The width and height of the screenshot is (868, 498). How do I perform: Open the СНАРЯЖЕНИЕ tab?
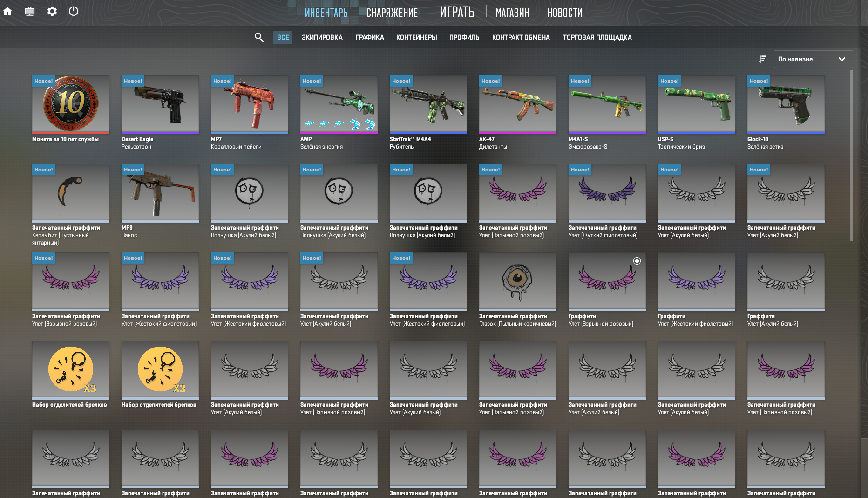pyautogui.click(x=392, y=13)
